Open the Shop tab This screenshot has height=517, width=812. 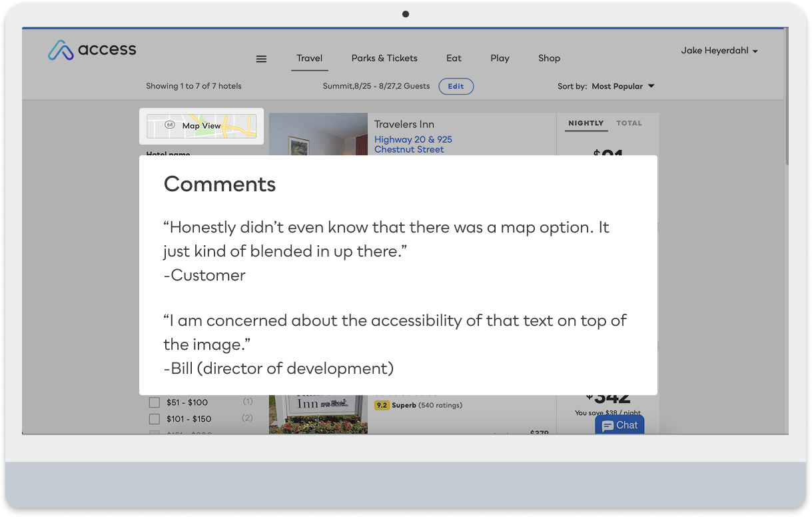549,58
